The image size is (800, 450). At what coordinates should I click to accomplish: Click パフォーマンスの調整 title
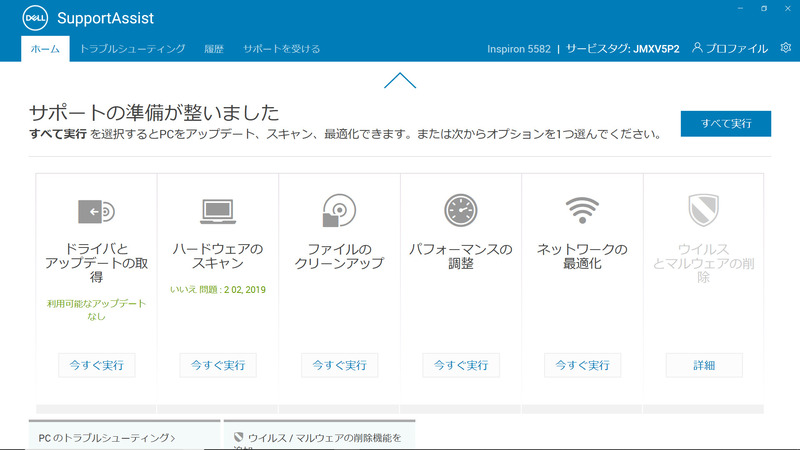pos(461,256)
